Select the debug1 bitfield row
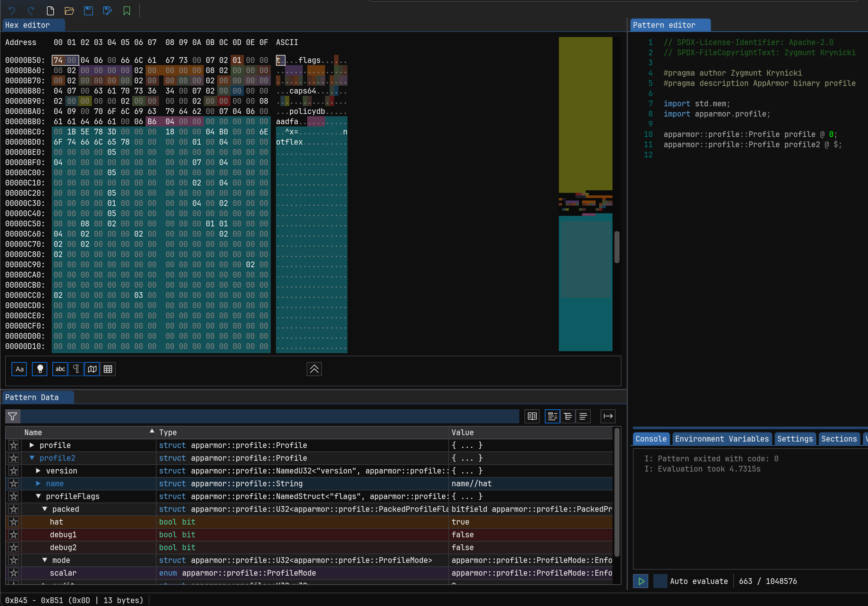Image resolution: width=868 pixels, height=606 pixels. tap(310, 534)
